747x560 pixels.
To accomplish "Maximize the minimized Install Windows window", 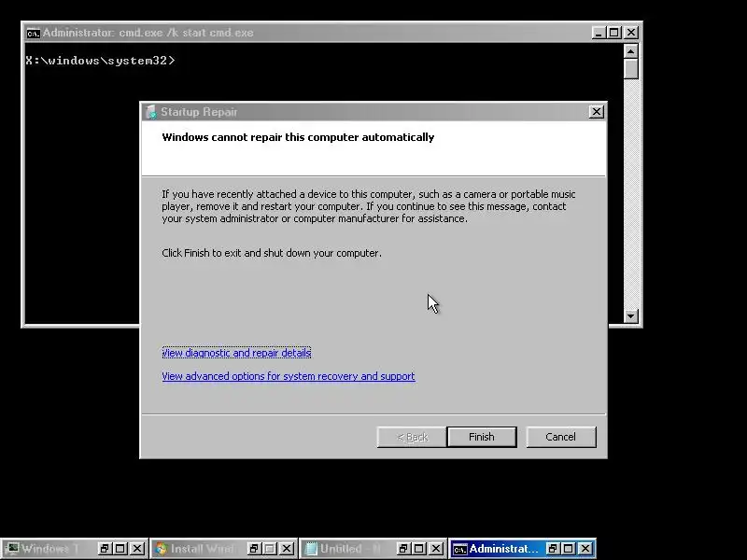I will coord(270,549).
